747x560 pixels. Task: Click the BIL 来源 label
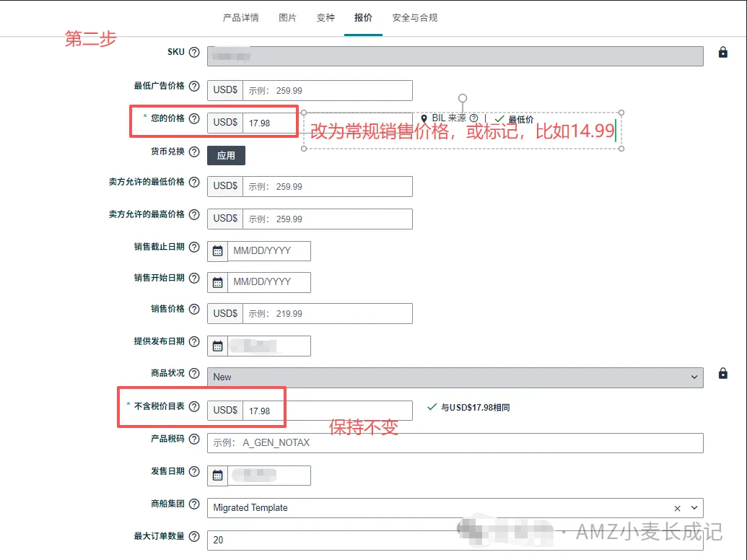click(449, 118)
